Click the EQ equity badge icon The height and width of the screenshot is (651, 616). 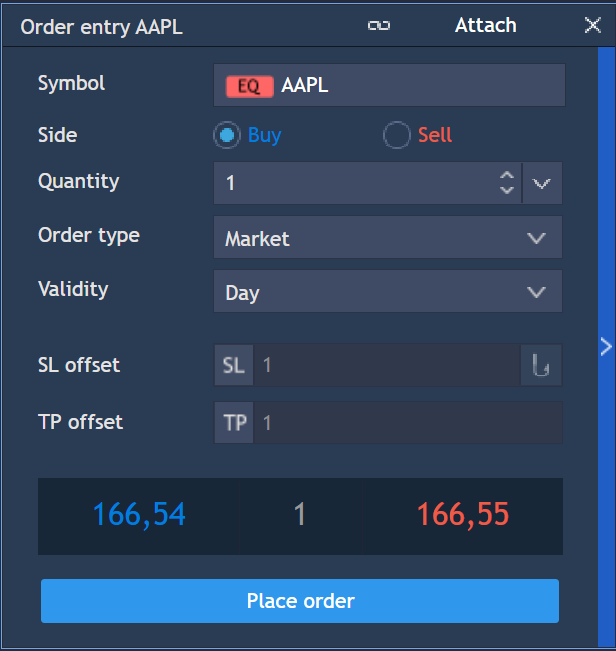tap(249, 86)
